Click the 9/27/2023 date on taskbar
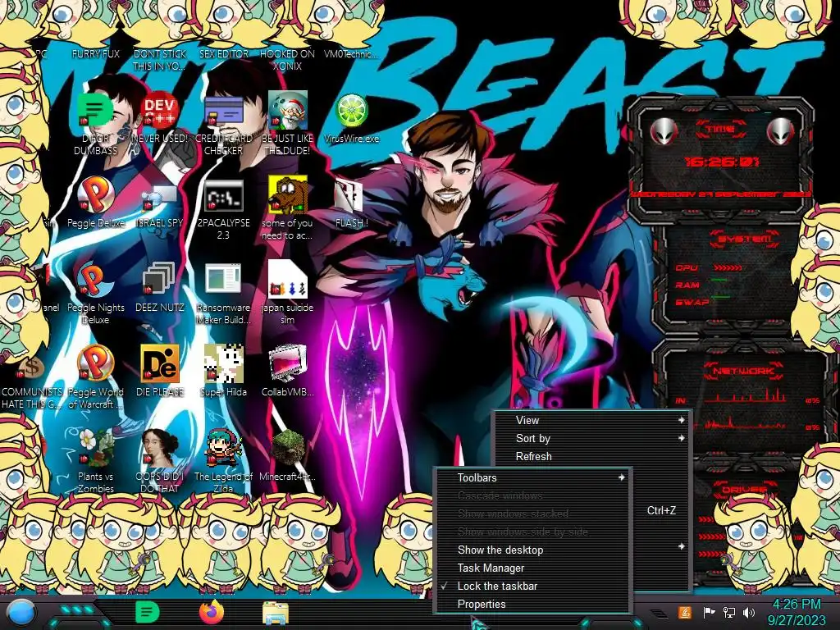Image resolution: width=840 pixels, height=630 pixels. click(x=796, y=620)
